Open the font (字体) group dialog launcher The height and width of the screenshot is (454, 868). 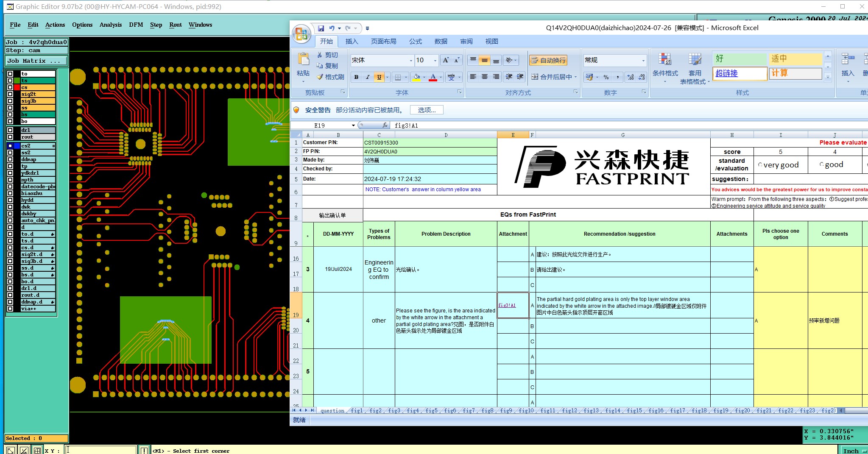tap(459, 92)
